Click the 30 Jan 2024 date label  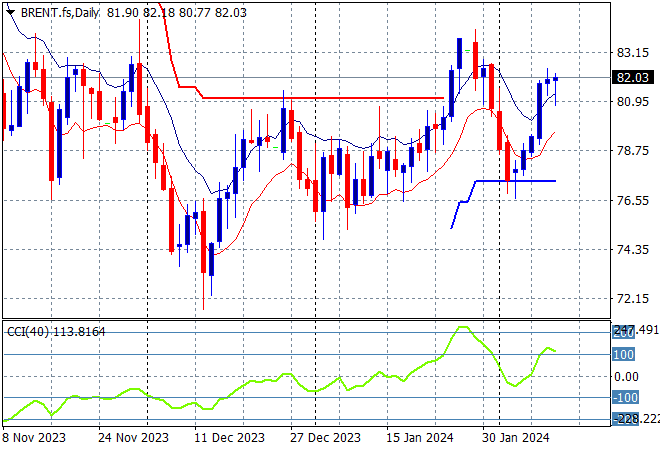(x=516, y=438)
